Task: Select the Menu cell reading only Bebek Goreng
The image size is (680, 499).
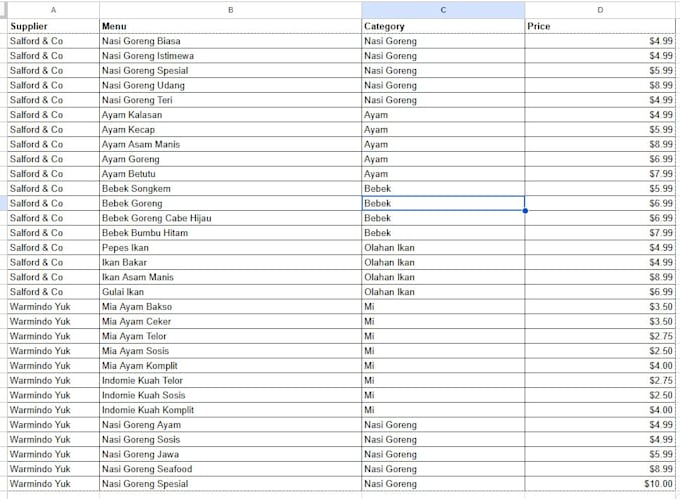Action: [x=230, y=203]
